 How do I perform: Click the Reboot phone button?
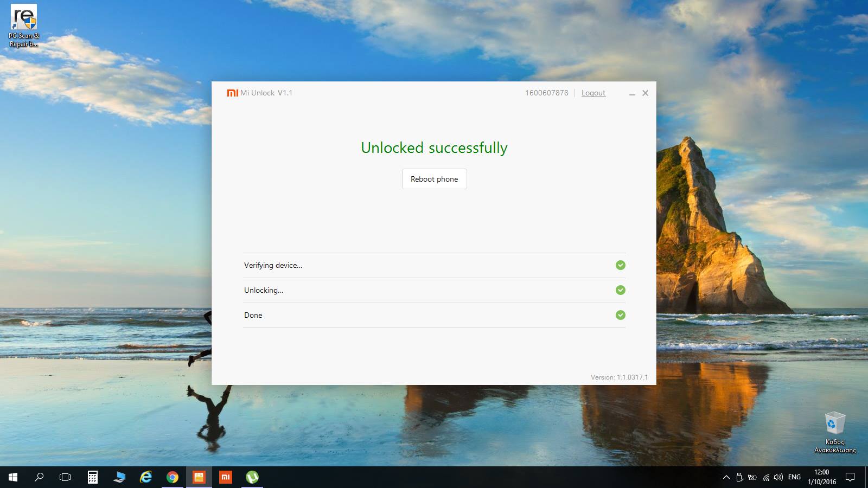click(x=434, y=179)
